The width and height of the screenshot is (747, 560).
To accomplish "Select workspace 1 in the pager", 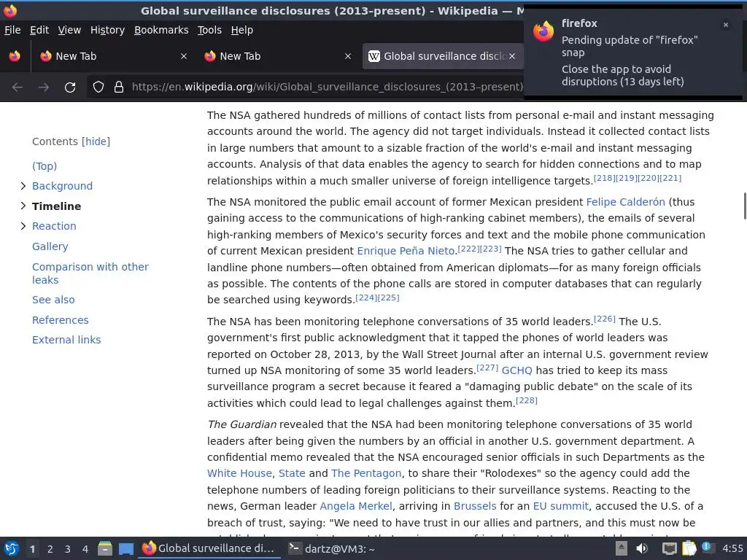I will (32, 549).
